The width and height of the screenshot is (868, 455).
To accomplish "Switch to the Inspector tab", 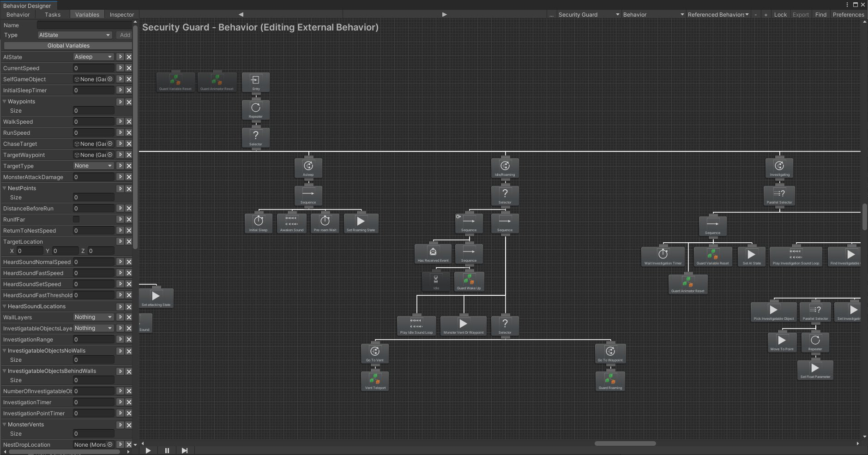I will [122, 15].
